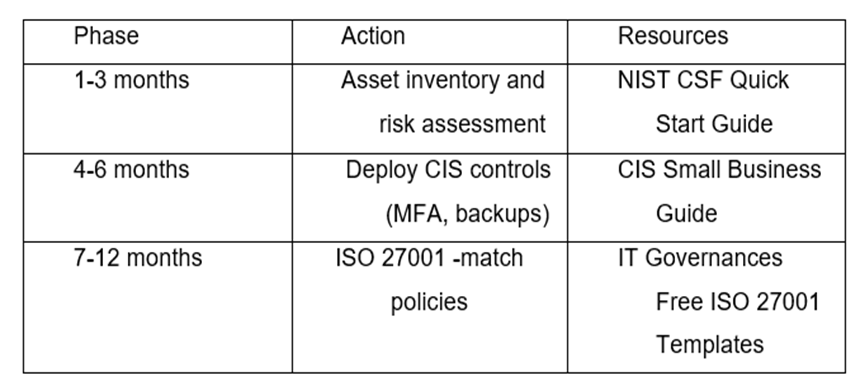860x386 pixels.
Task: Select the ISO 27001 -match policies cell
Action: point(430,307)
